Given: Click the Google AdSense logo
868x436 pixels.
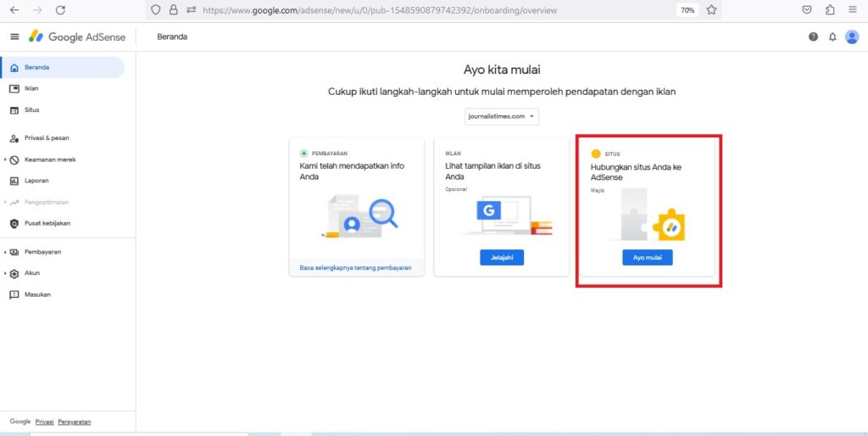Looking at the screenshot, I should [77, 37].
